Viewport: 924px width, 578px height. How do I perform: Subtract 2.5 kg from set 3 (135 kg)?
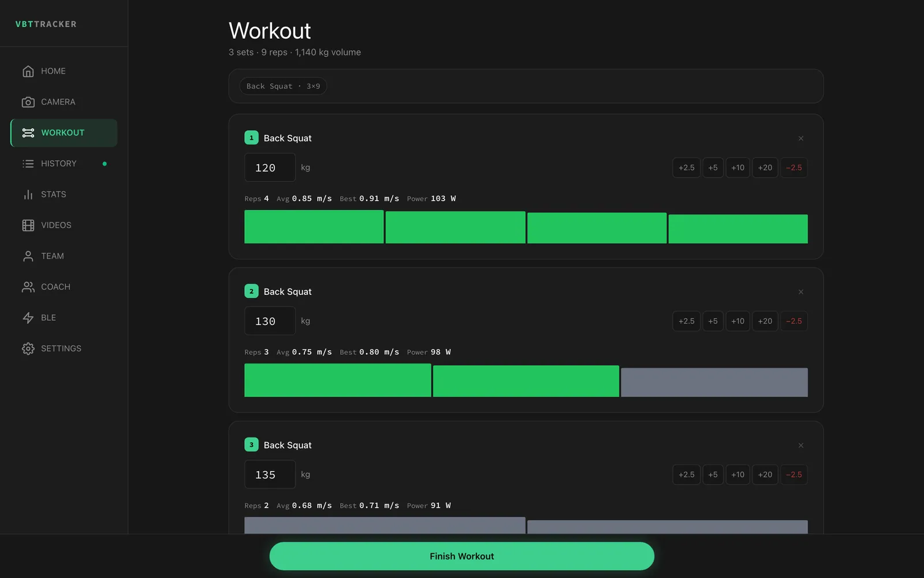click(x=794, y=475)
